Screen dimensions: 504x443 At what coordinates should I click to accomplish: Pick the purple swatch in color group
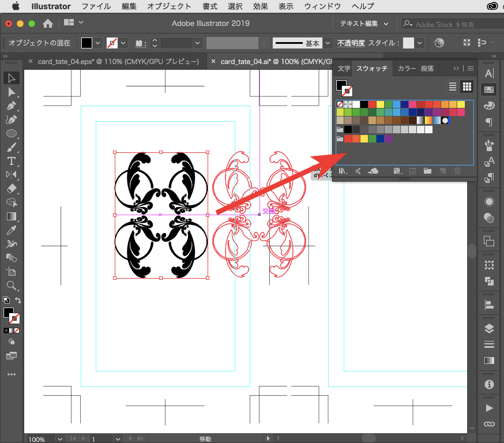click(388, 138)
